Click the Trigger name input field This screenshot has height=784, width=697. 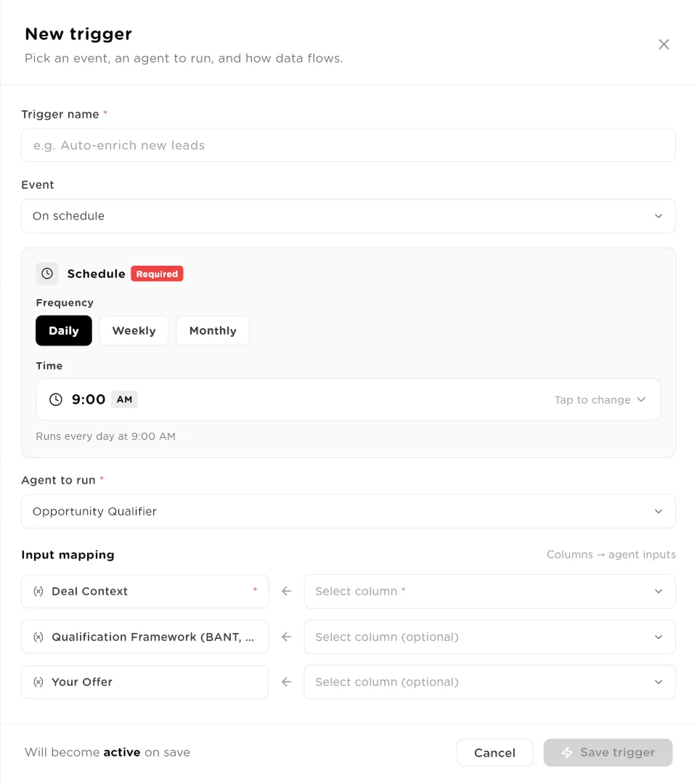[x=348, y=145]
